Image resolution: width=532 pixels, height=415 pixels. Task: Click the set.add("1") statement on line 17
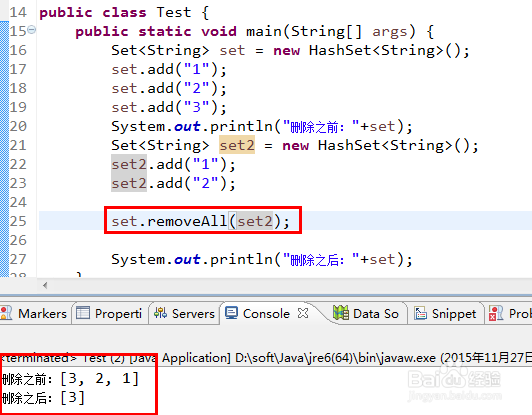click(169, 70)
